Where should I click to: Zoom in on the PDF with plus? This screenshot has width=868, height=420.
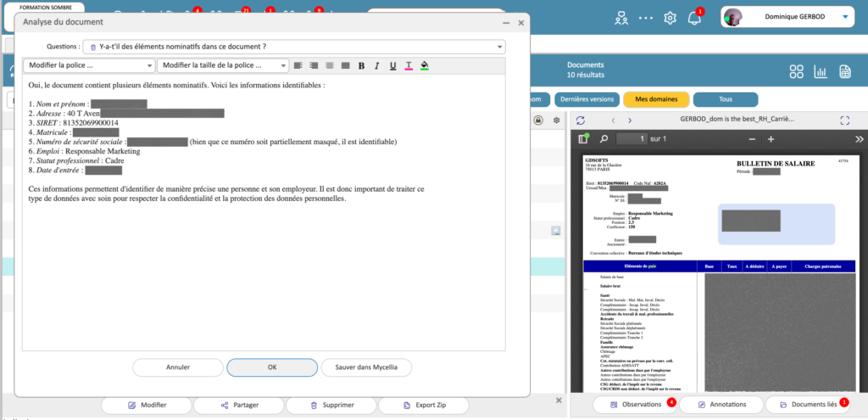click(x=771, y=138)
